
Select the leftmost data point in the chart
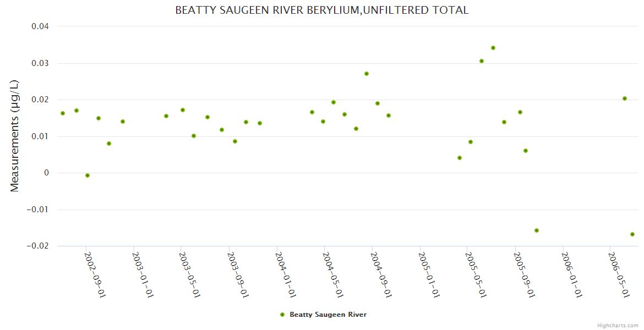[63, 113]
